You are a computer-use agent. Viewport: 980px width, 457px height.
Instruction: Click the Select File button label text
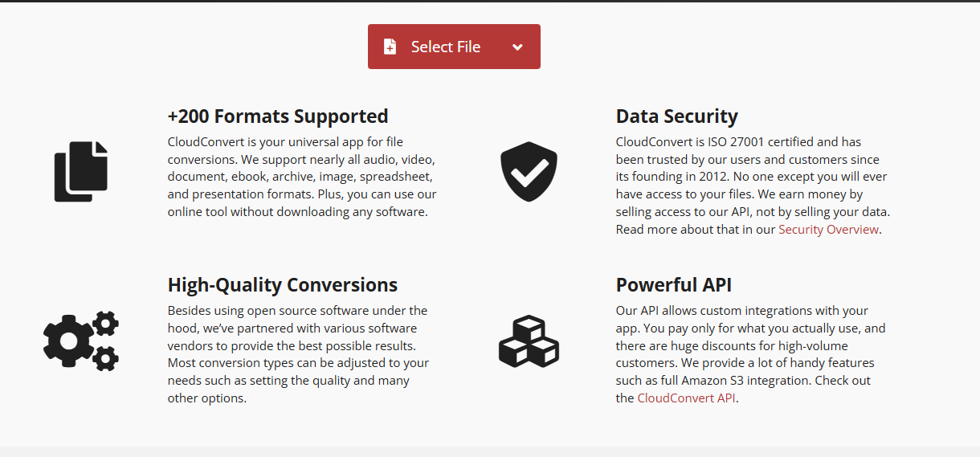[x=446, y=47]
